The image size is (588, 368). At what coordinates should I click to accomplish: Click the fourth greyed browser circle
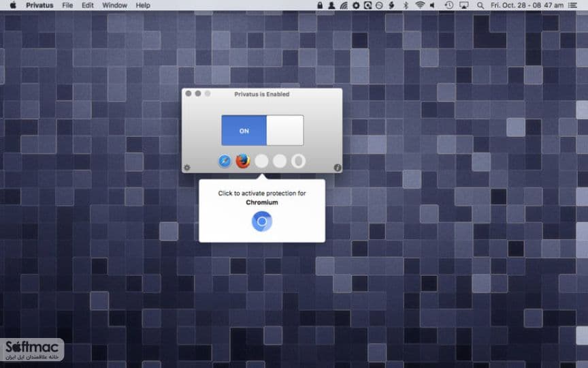[x=280, y=162]
